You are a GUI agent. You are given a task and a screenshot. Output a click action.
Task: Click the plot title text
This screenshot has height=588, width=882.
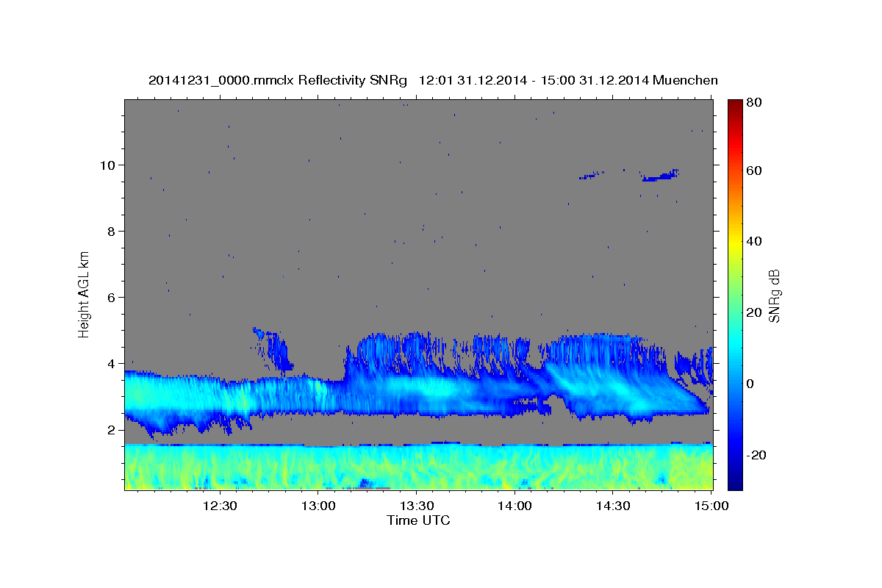tap(433, 80)
